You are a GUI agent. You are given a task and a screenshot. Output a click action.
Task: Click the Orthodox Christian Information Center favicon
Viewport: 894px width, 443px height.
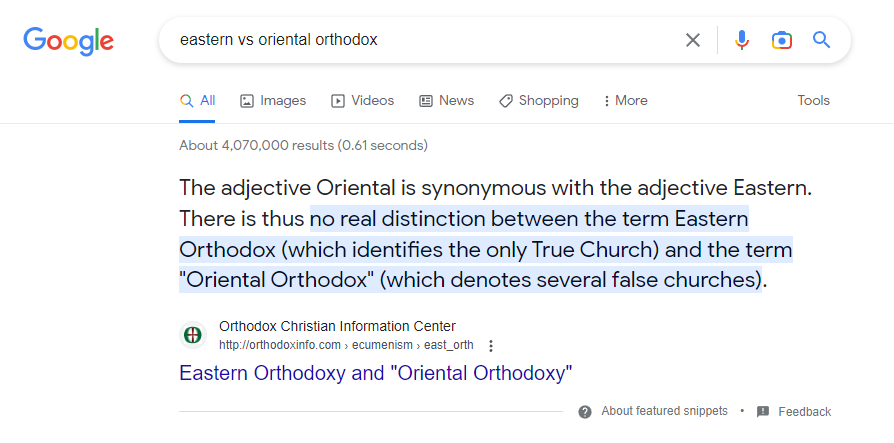[193, 335]
